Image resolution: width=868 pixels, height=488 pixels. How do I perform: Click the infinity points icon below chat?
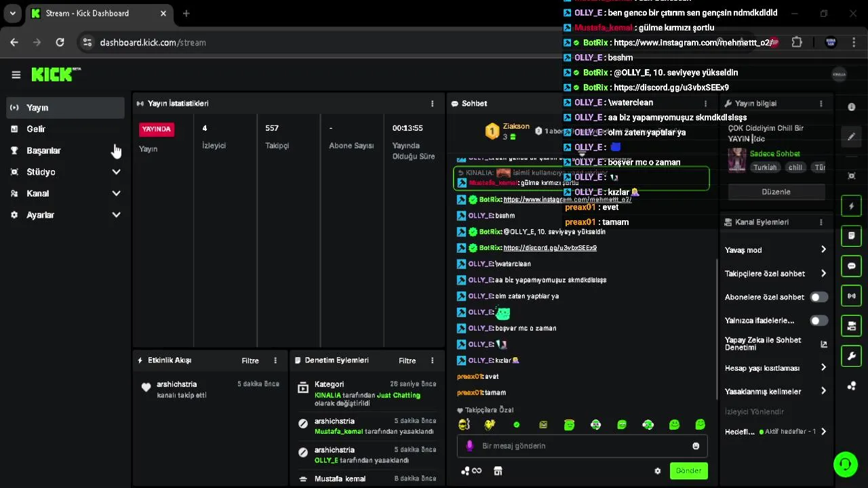[x=477, y=471]
